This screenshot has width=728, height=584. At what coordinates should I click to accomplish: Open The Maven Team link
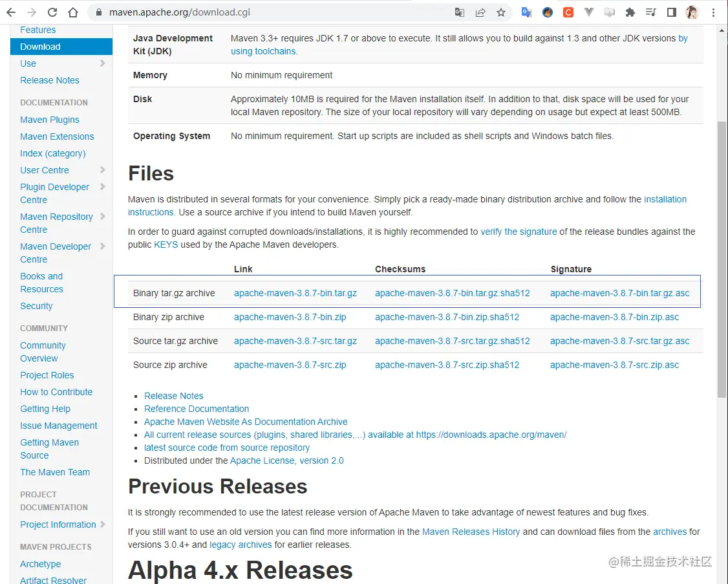click(x=55, y=472)
